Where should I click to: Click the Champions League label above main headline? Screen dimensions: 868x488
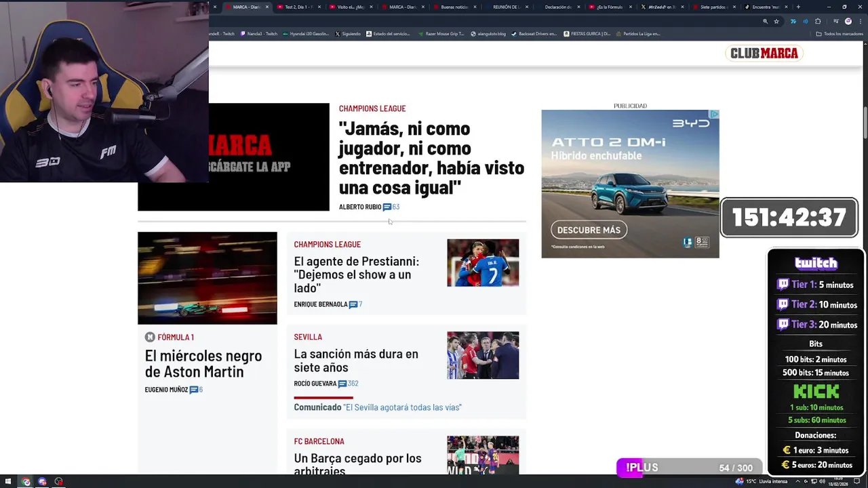372,108
